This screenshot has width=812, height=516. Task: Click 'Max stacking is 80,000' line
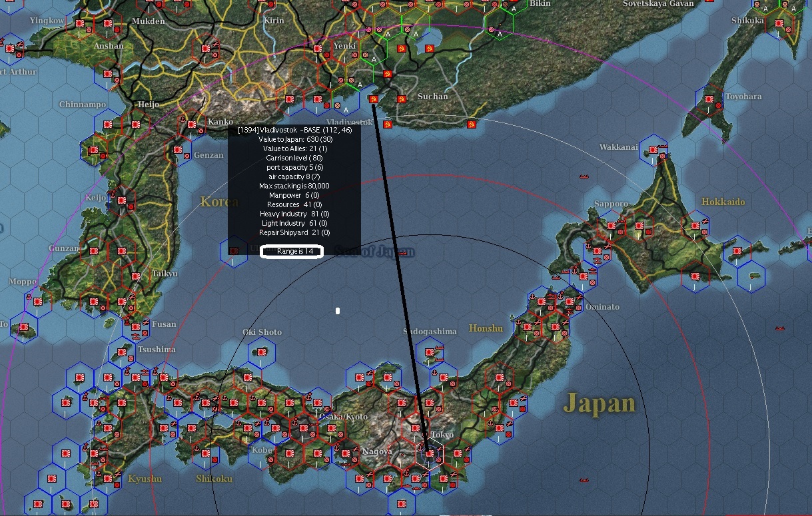294,186
